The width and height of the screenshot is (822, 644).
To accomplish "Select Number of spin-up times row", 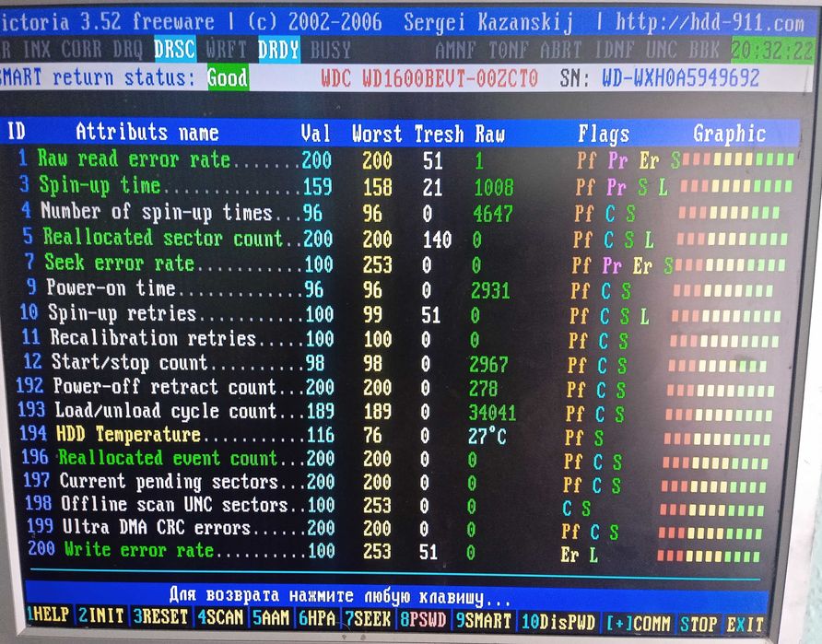I will click(x=402, y=212).
